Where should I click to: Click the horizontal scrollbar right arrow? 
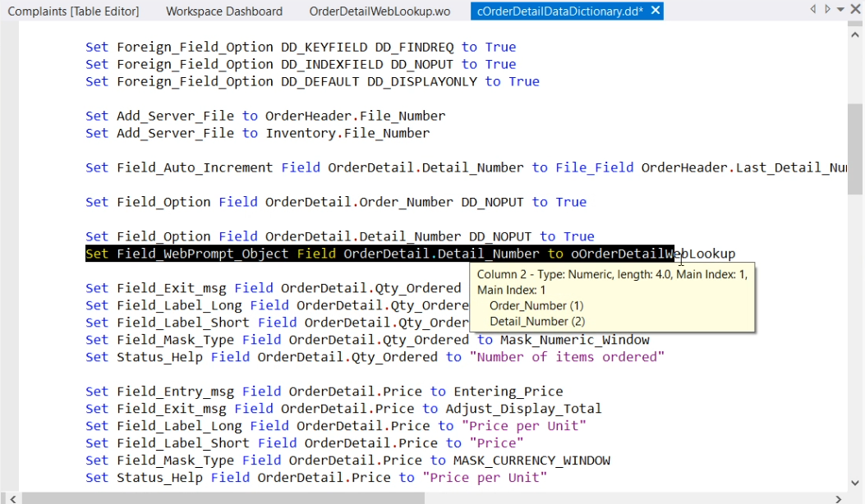pos(838,497)
